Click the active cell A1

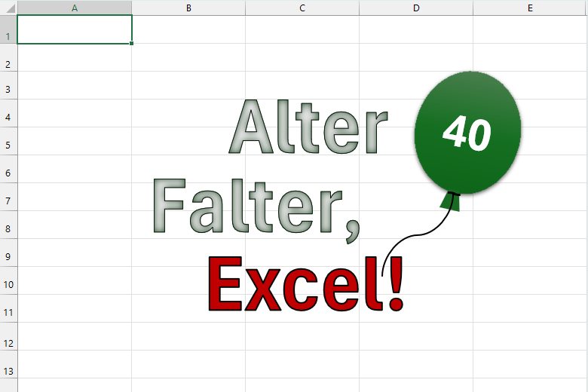(75, 29)
